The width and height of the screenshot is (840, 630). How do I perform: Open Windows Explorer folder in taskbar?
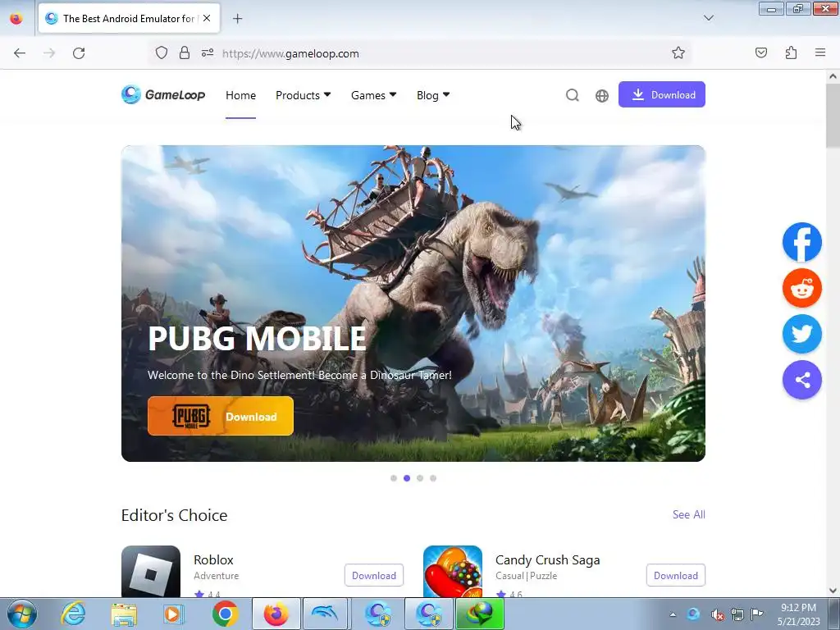pyautogui.click(x=124, y=614)
